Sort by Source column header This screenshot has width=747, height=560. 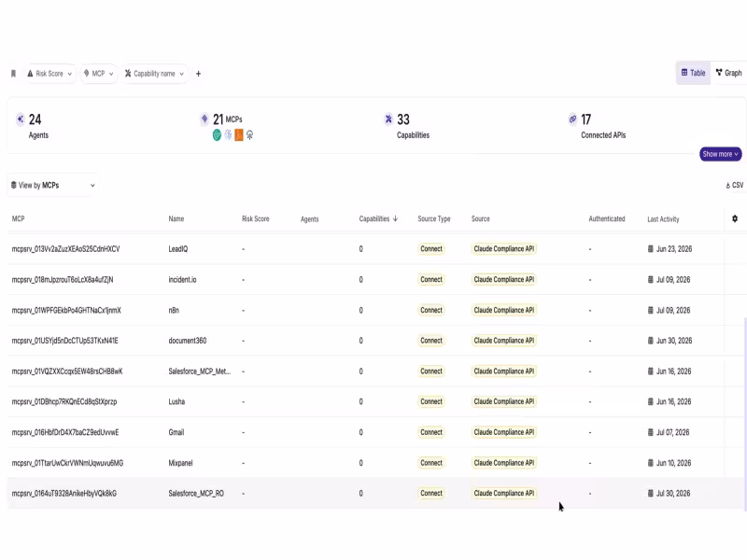pos(480,218)
